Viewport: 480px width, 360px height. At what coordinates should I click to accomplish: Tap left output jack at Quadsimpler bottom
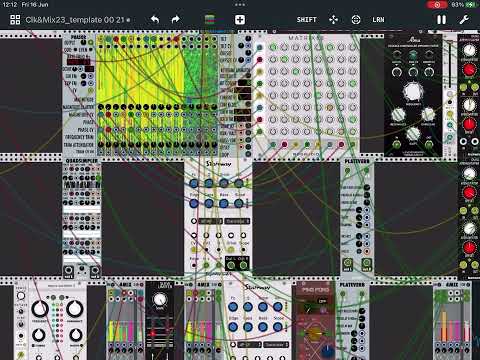coord(69,270)
